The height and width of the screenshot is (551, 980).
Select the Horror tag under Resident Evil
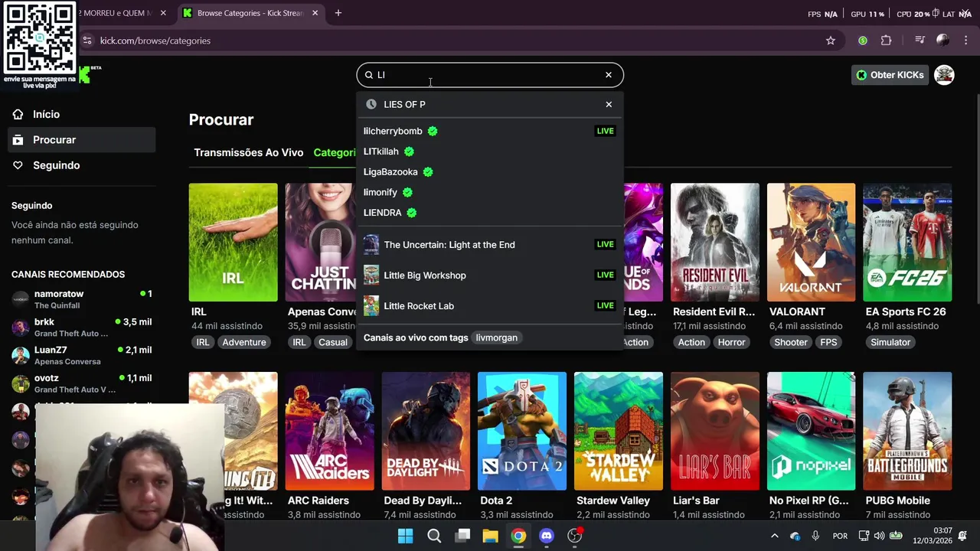731,342
